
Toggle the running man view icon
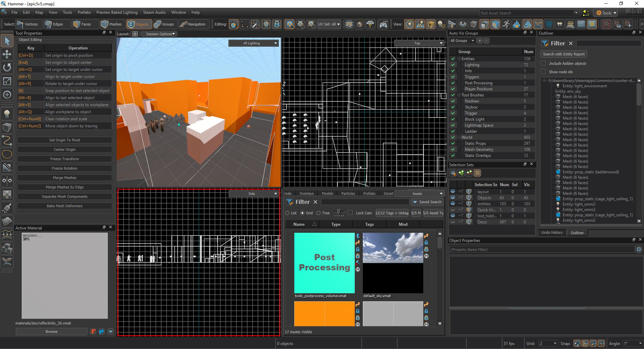(506, 24)
